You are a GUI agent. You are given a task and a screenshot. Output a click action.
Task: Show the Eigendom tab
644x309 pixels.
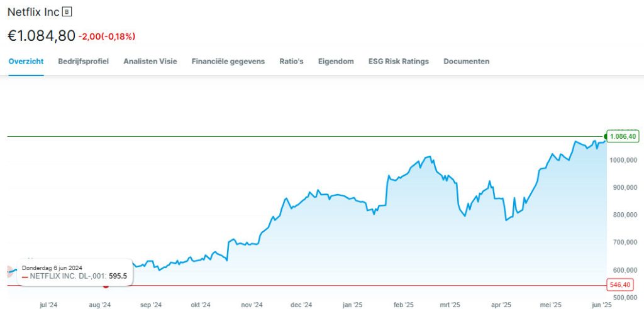336,62
